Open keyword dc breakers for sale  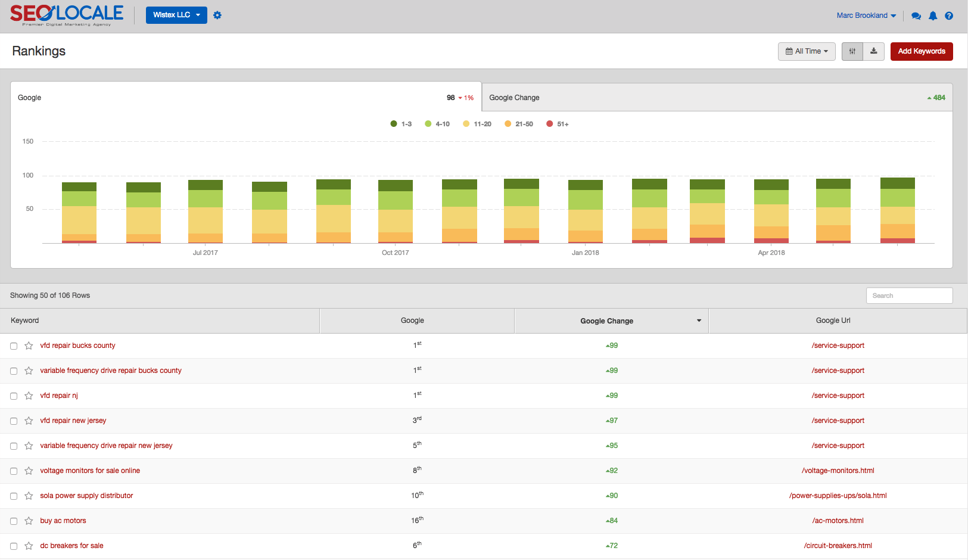(x=71, y=546)
